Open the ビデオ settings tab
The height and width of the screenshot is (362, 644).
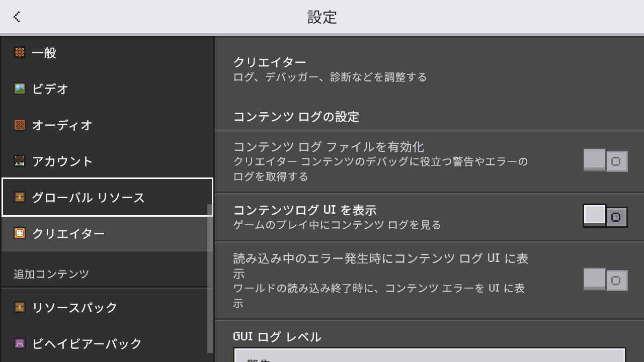(x=107, y=88)
